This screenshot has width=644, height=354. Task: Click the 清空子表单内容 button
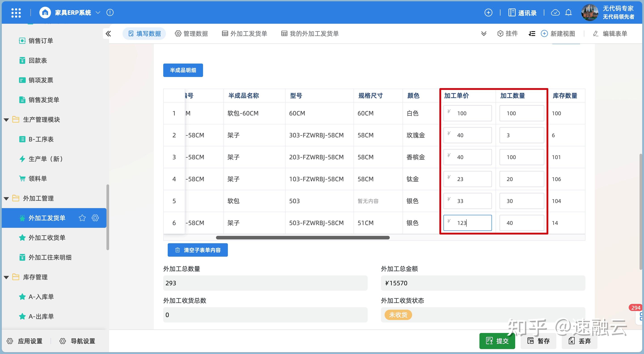point(198,250)
